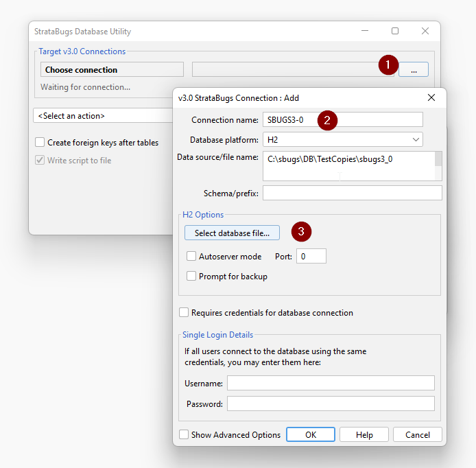Open the Choose connection field

112,69
